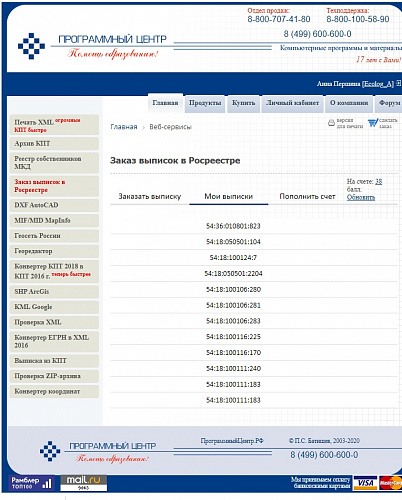The width and height of the screenshot is (402, 500).
Task: Open the Архив КПТ sidebar item
Action: pos(54,144)
